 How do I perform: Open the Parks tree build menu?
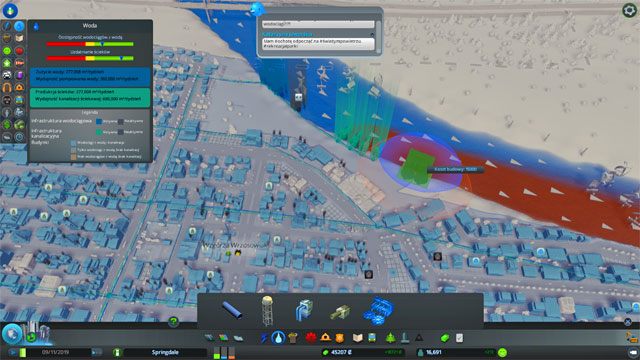(390, 338)
